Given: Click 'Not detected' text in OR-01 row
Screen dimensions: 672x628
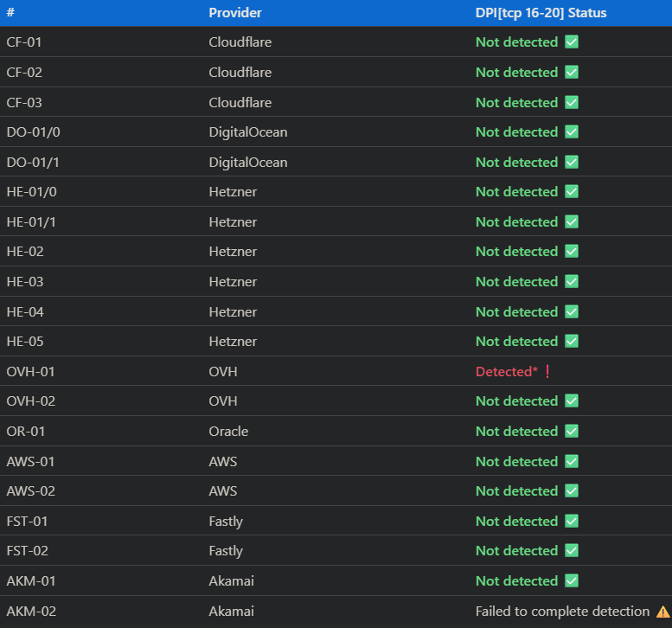Looking at the screenshot, I should click(517, 432).
